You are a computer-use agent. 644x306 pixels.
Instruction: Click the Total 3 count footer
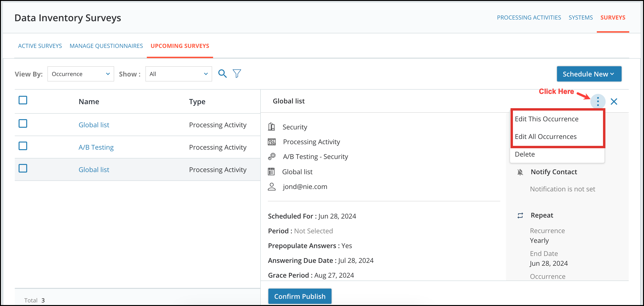pyautogui.click(x=35, y=300)
